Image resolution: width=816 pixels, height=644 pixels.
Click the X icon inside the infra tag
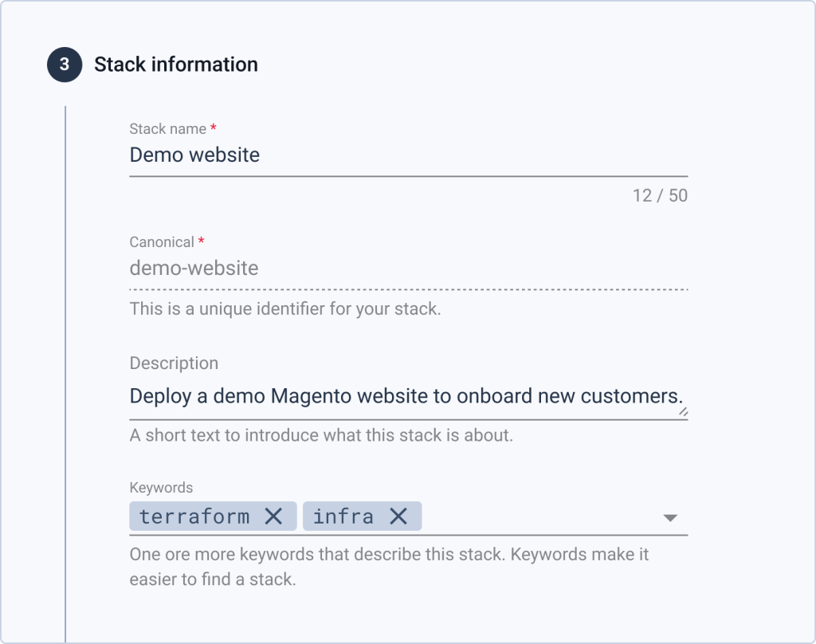point(401,516)
